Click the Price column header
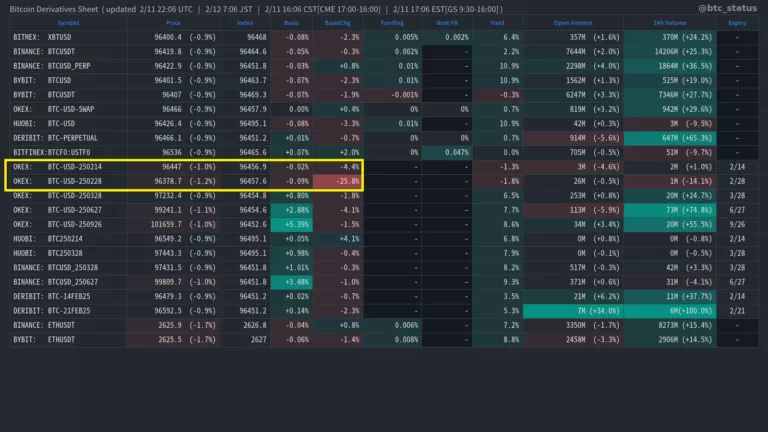 [x=173, y=23]
